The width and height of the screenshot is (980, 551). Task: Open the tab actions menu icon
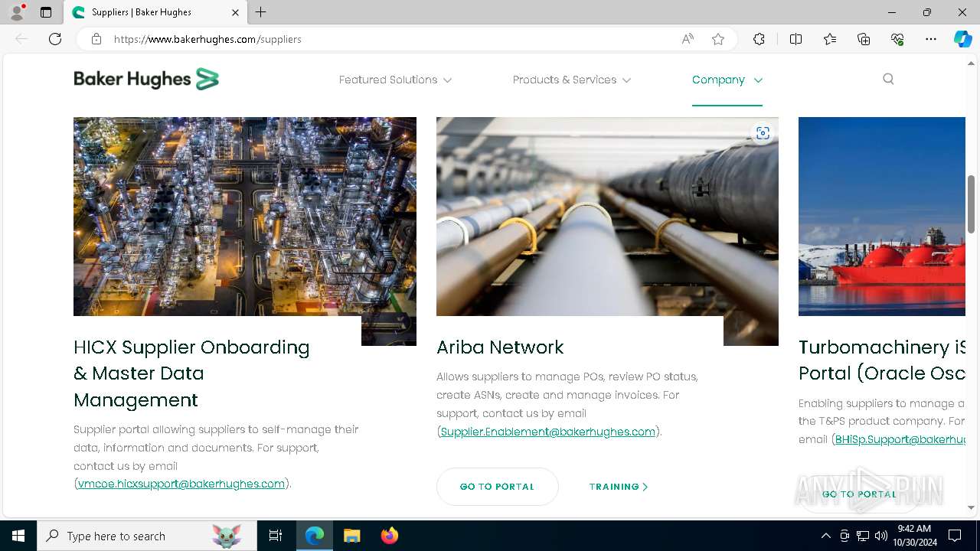tap(46, 12)
